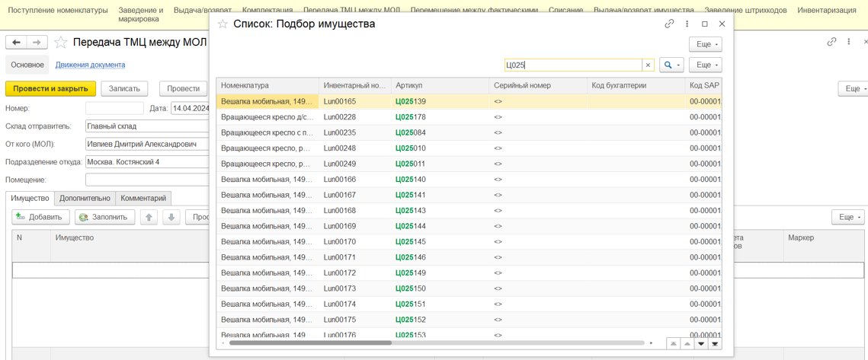The width and height of the screenshot is (868, 360).
Task: Add a row with the Добавить button
Action: click(40, 218)
